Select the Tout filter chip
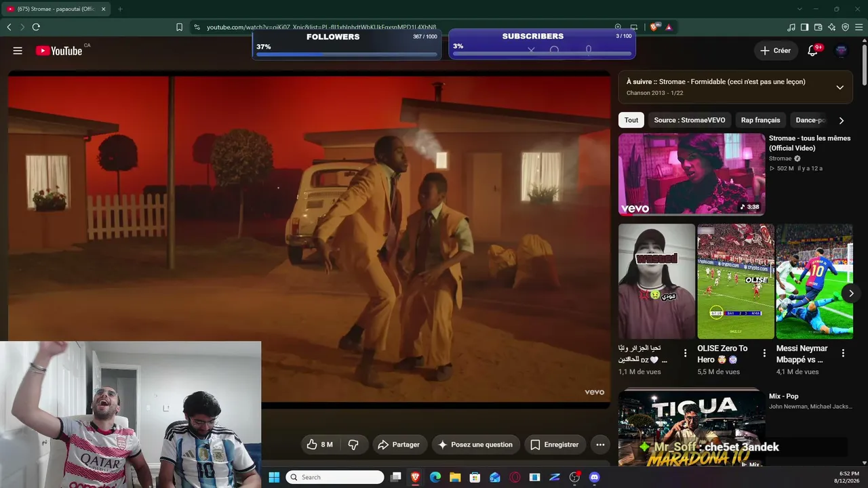The image size is (868, 488). pos(631,120)
